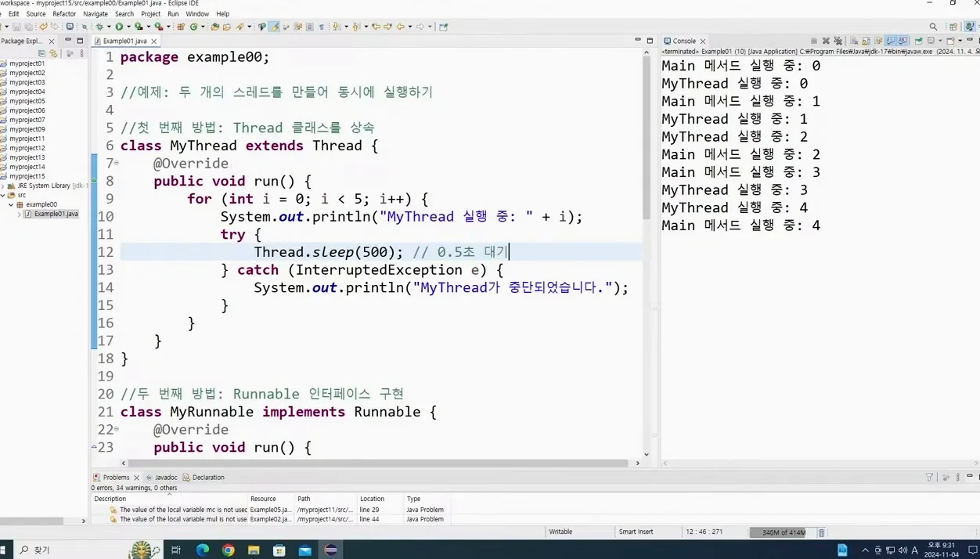
Task: Expand Example01.java tree node
Action: 20,214
